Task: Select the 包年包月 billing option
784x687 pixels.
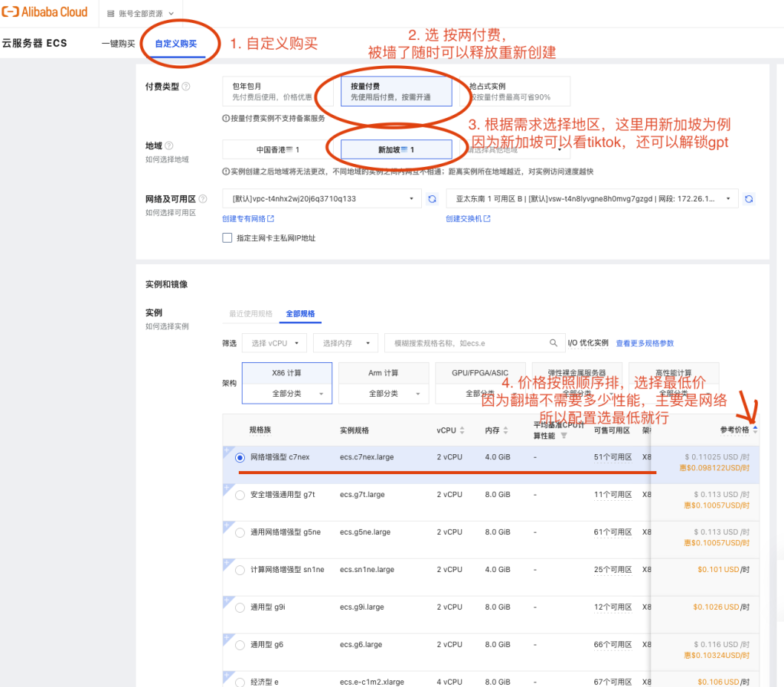Action: [x=277, y=91]
